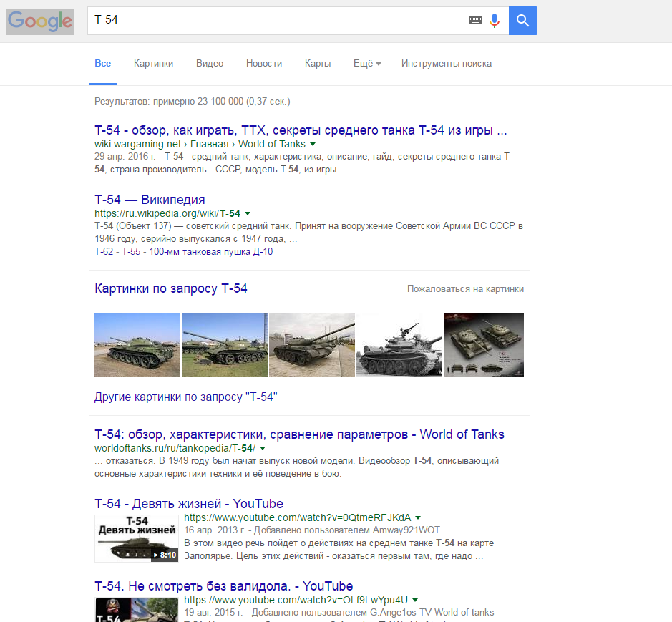The height and width of the screenshot is (622, 672).
Task: Click the https://ru.wikipedia.org/wiki/T-54 URL text
Action: 167,213
